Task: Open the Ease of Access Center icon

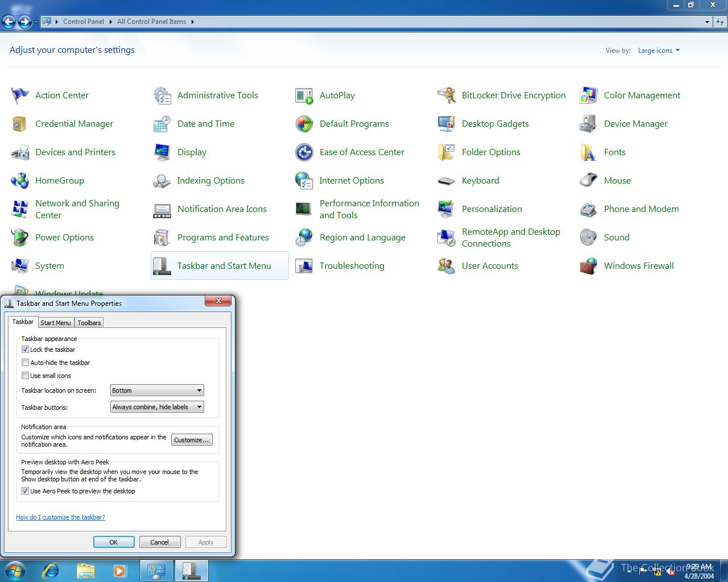Action: (304, 152)
